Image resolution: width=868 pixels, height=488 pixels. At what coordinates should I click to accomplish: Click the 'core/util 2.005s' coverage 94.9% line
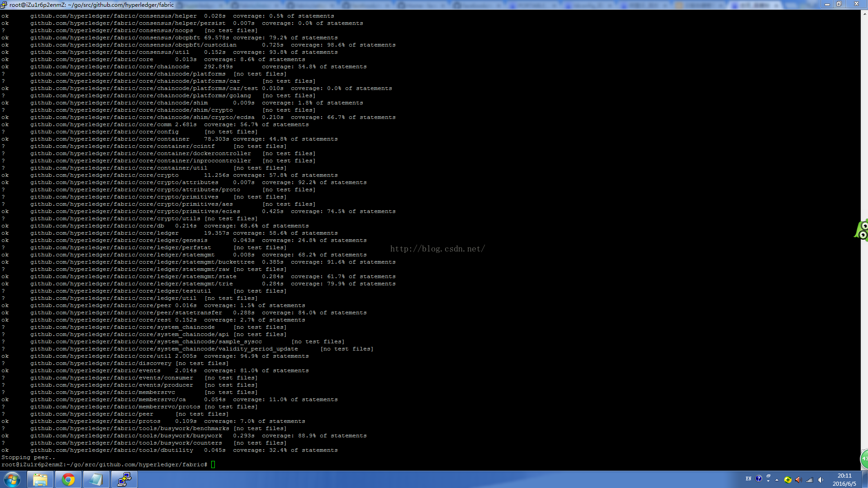pyautogui.click(x=155, y=356)
